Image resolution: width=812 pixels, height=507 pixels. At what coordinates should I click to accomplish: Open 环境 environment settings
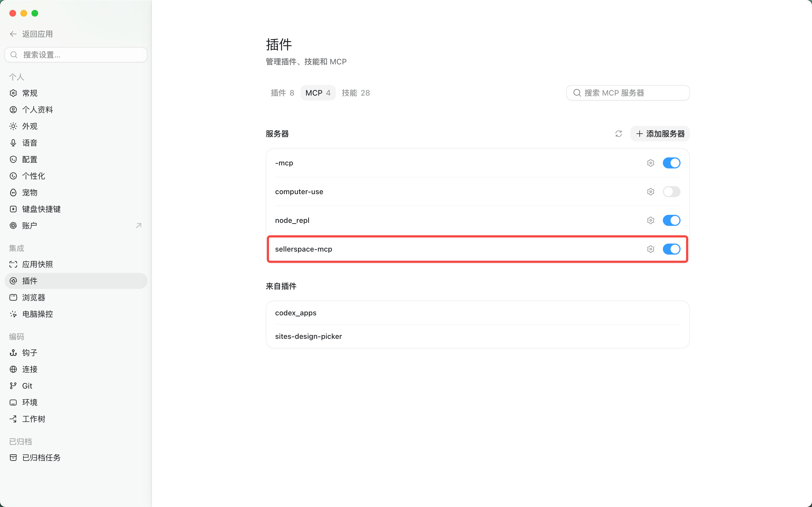tap(76, 402)
